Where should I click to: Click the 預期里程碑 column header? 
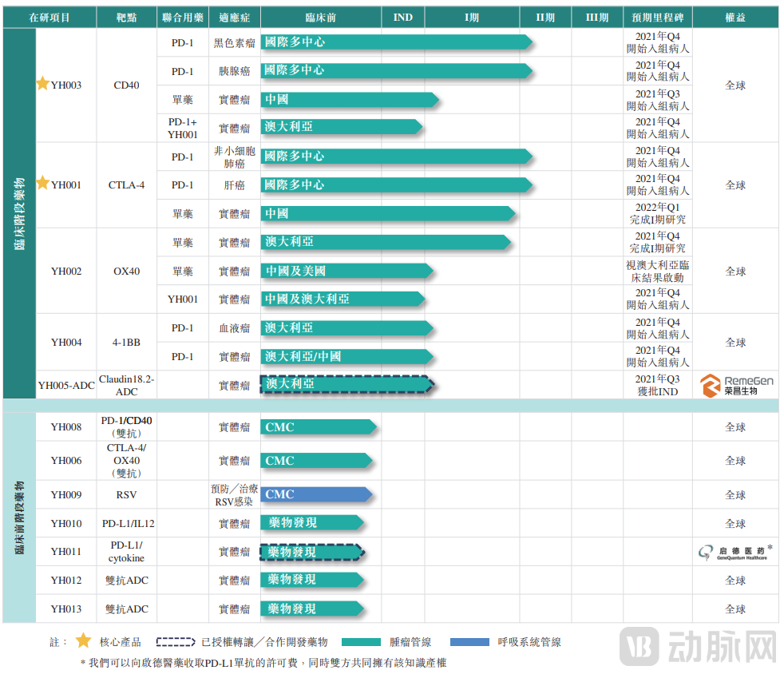tap(657, 17)
